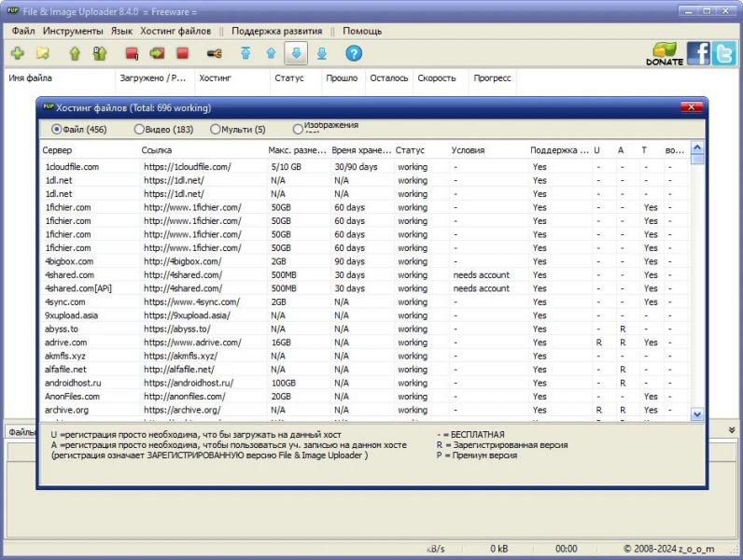The image size is (743, 560).
Task: Open help with the blue question mark icon
Action: [x=354, y=53]
